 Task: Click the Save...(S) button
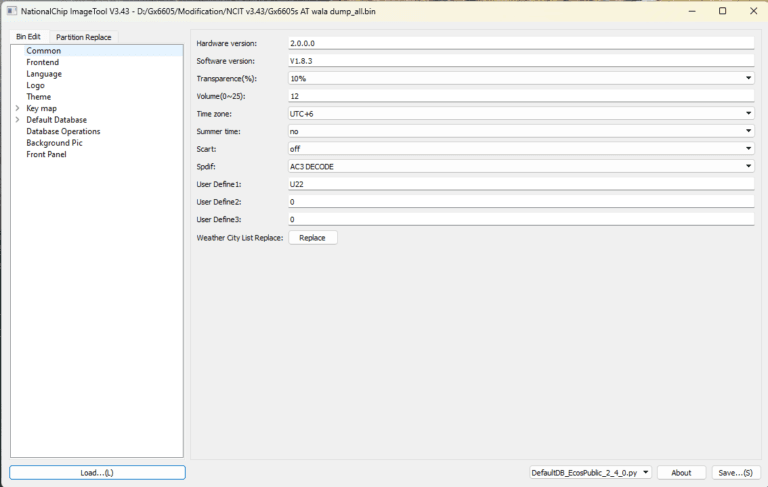[735, 472]
